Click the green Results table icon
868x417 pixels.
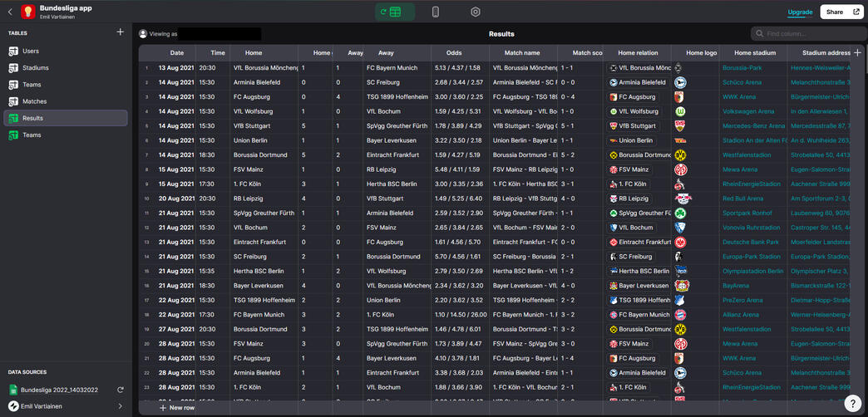[x=14, y=118]
